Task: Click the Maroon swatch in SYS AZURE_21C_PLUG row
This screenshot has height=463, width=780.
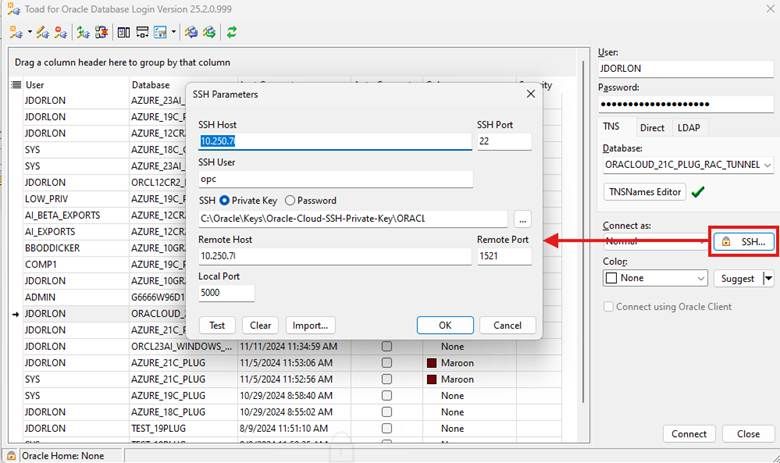Action: coord(431,379)
